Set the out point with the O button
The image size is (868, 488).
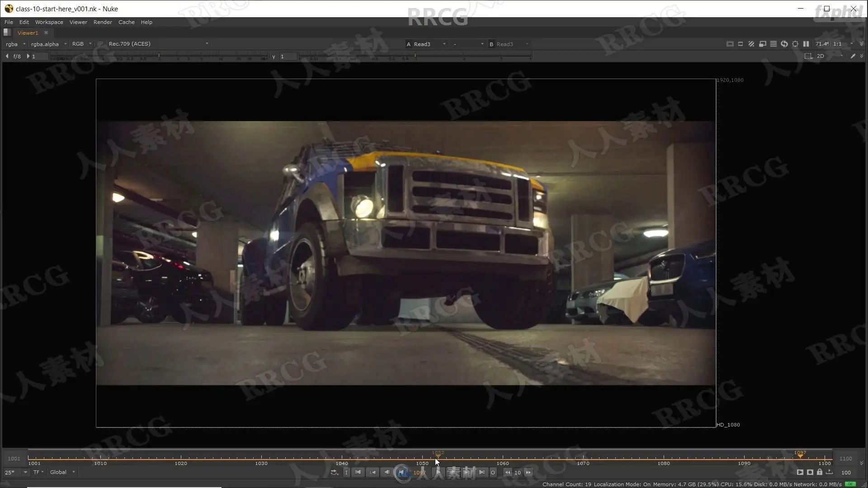tap(493, 473)
